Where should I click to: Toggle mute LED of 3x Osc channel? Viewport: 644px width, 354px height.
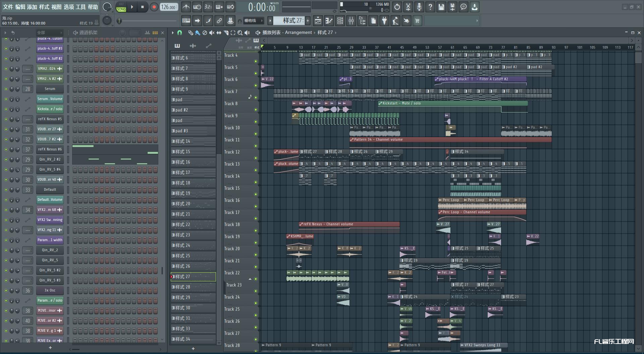pyautogui.click(x=6, y=291)
